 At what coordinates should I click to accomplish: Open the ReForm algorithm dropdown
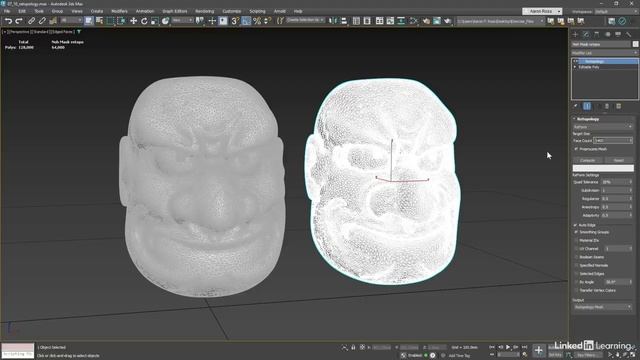[x=602, y=127]
